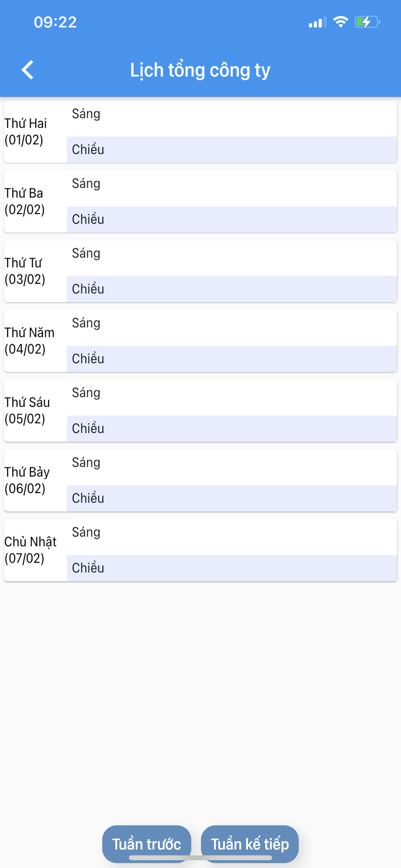The image size is (401, 868).
Task: Tap the cellular signal bars icon
Action: [317, 22]
